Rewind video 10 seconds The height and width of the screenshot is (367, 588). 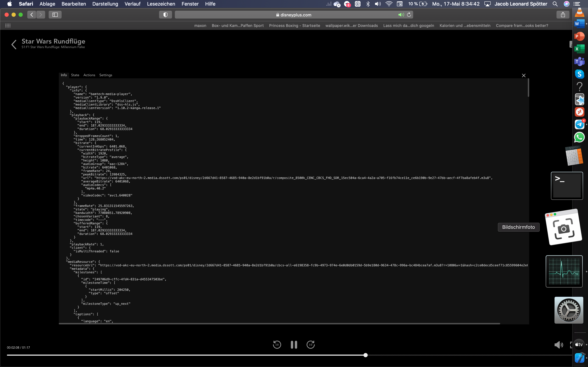[277, 345]
